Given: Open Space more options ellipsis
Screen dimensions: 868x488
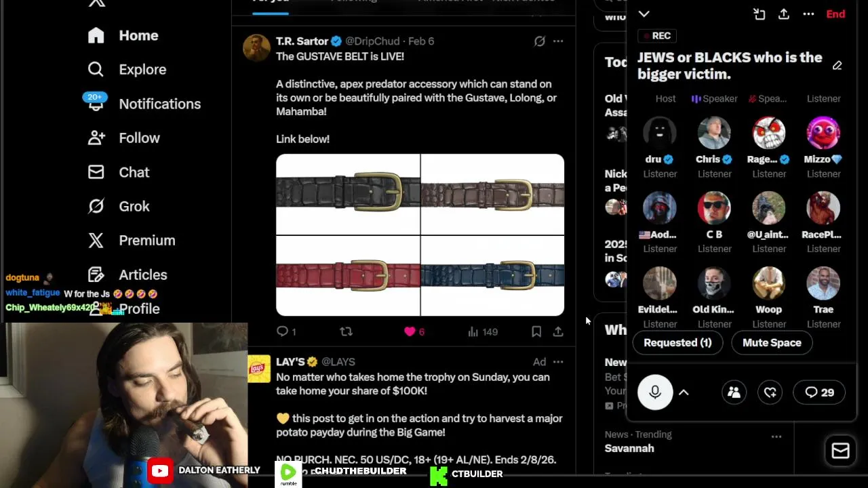Looking at the screenshot, I should (808, 14).
